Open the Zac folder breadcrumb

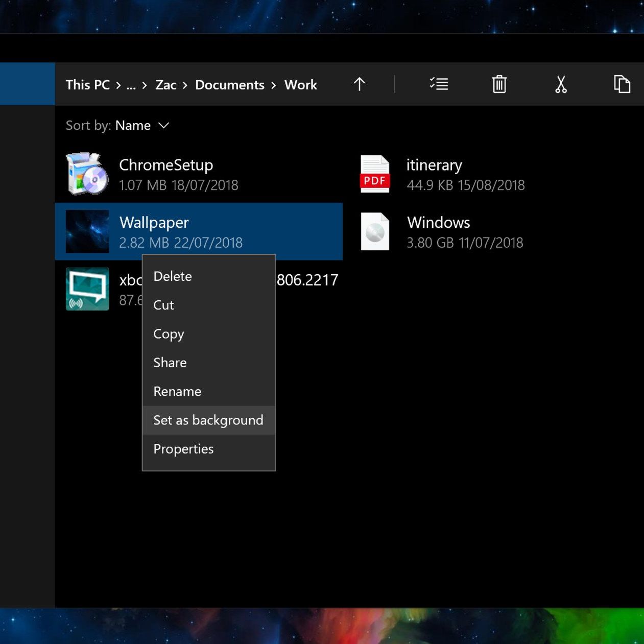pyautogui.click(x=166, y=85)
